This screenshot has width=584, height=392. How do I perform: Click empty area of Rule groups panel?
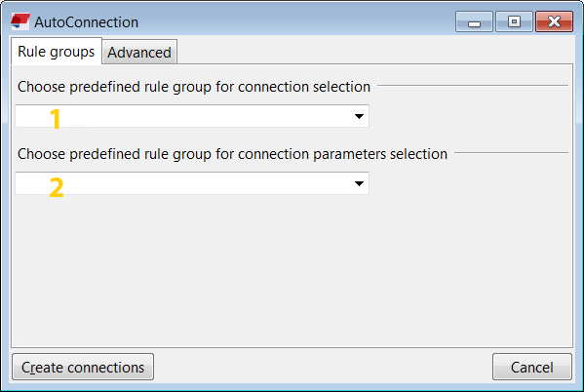[292, 272]
